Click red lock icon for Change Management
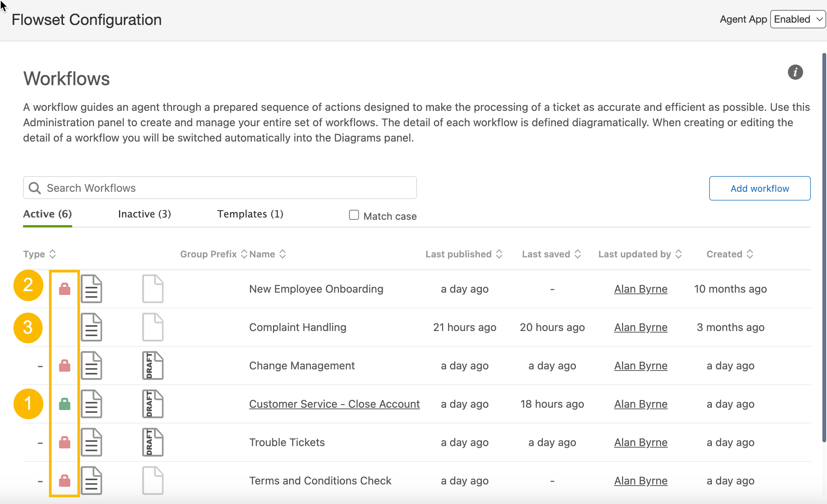Image resolution: width=827 pixels, height=504 pixels. (65, 366)
